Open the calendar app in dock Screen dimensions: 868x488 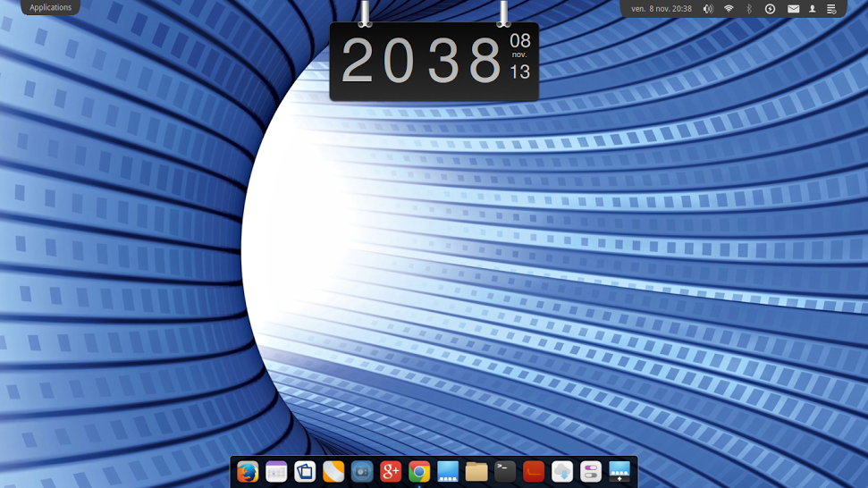coord(276,472)
